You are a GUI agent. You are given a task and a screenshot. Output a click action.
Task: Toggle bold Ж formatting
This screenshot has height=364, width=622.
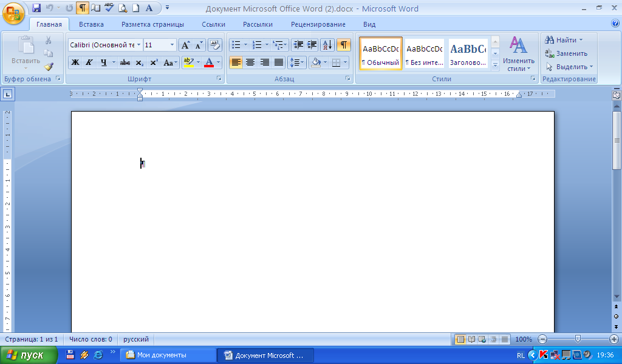coord(75,62)
